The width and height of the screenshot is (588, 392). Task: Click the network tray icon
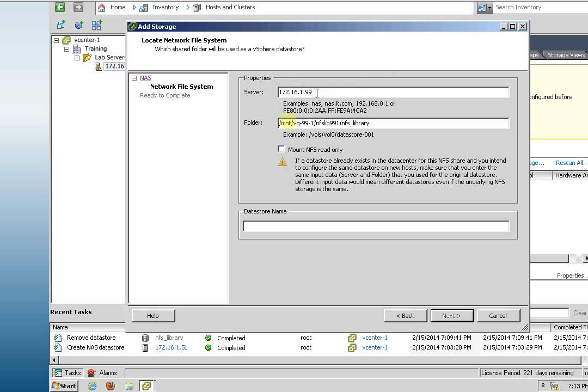pos(555,385)
